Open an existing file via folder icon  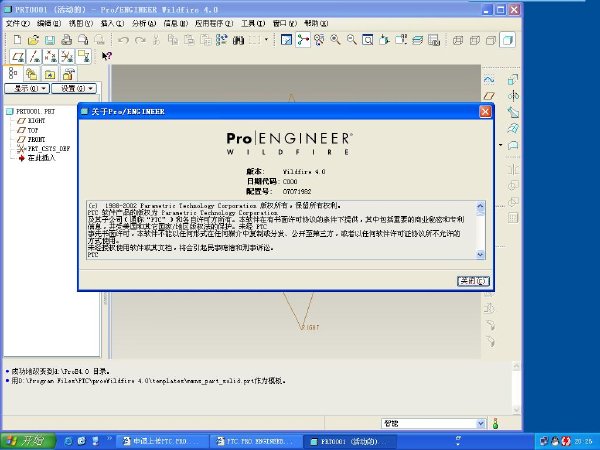click(34, 40)
